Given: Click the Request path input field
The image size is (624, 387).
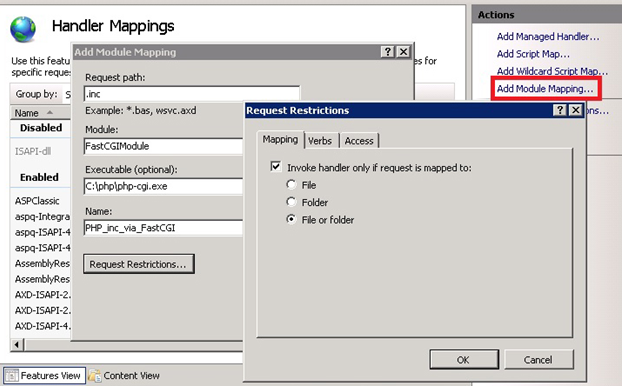Looking at the screenshot, I should click(192, 94).
